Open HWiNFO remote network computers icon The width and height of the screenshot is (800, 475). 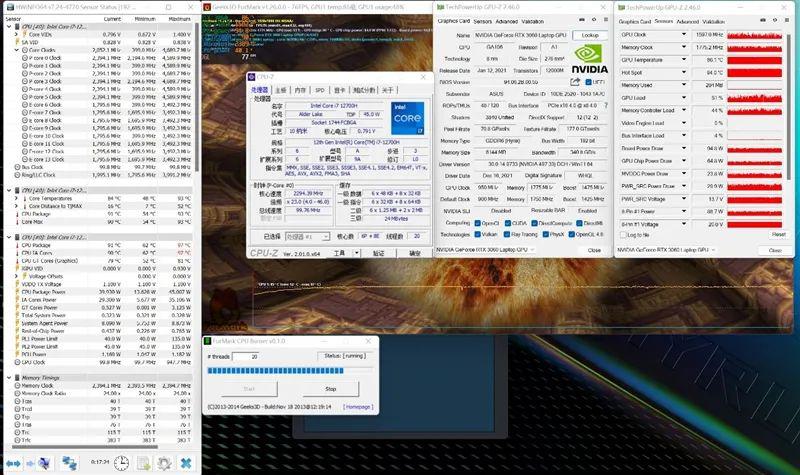69,463
